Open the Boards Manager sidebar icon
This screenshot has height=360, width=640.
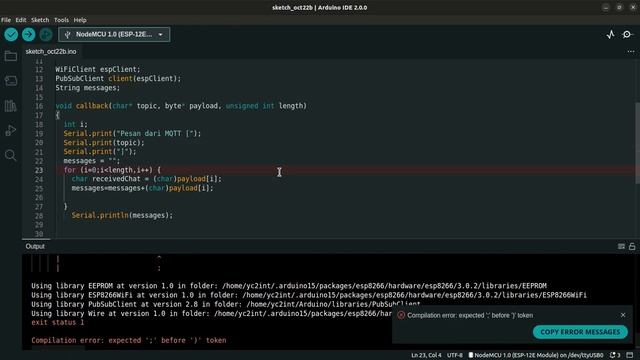pyautogui.click(x=11, y=81)
